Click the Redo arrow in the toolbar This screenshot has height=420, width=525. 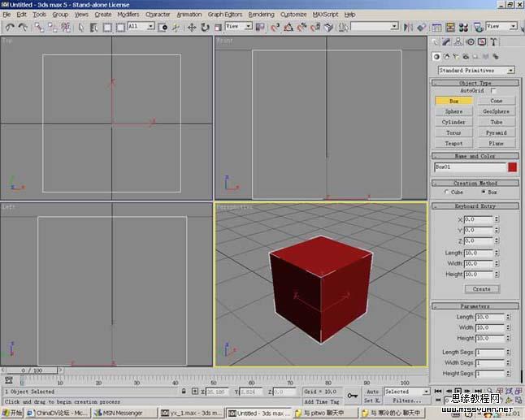(23, 27)
